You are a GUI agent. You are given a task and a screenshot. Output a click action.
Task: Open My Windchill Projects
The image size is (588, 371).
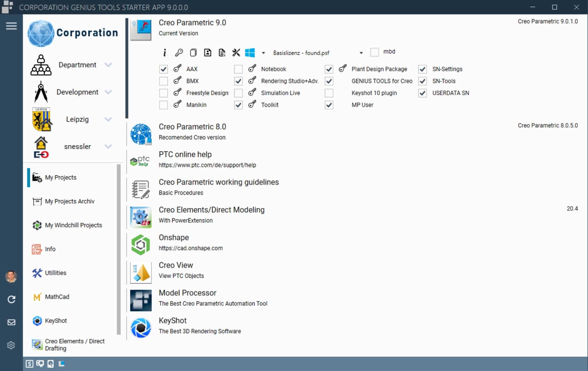pyautogui.click(x=72, y=225)
